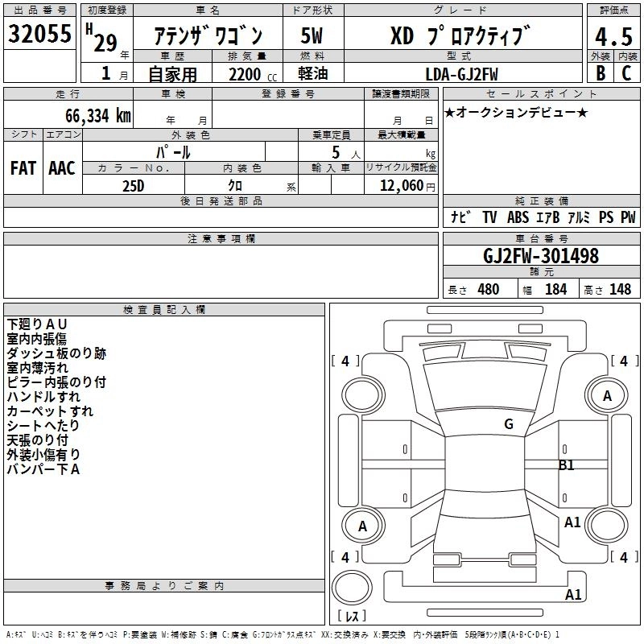Click the PS equipment entry
644x644 pixels.
(606, 217)
